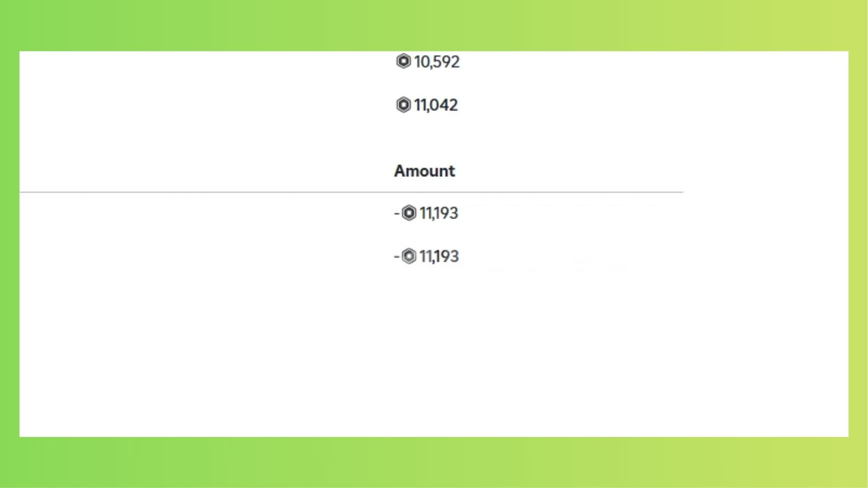Click the green gradient banner at the top
Image resolution: width=868 pixels, height=488 pixels.
434,25
